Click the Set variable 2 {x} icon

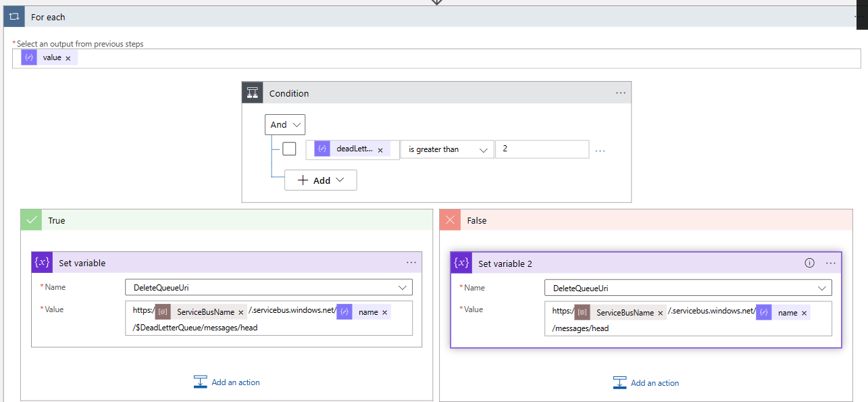tap(461, 262)
